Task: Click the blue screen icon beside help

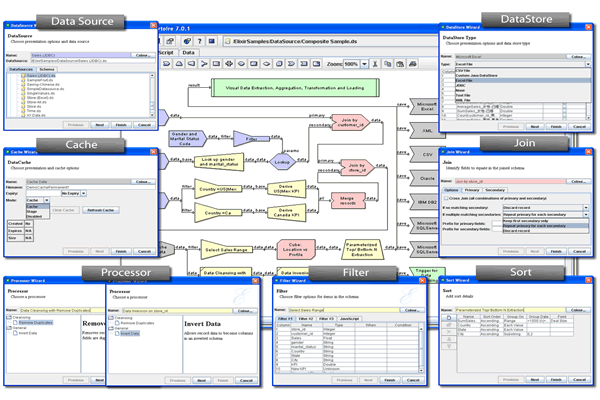Action: click(212, 41)
